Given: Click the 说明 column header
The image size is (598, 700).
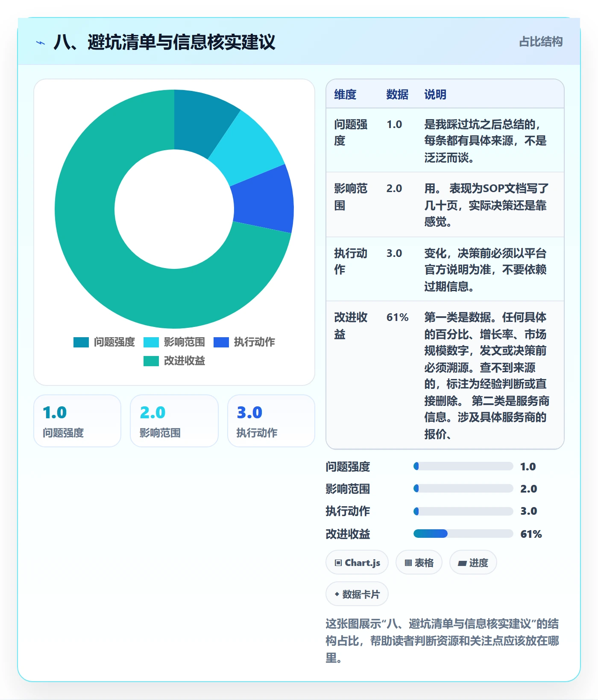Looking at the screenshot, I should click(435, 94).
